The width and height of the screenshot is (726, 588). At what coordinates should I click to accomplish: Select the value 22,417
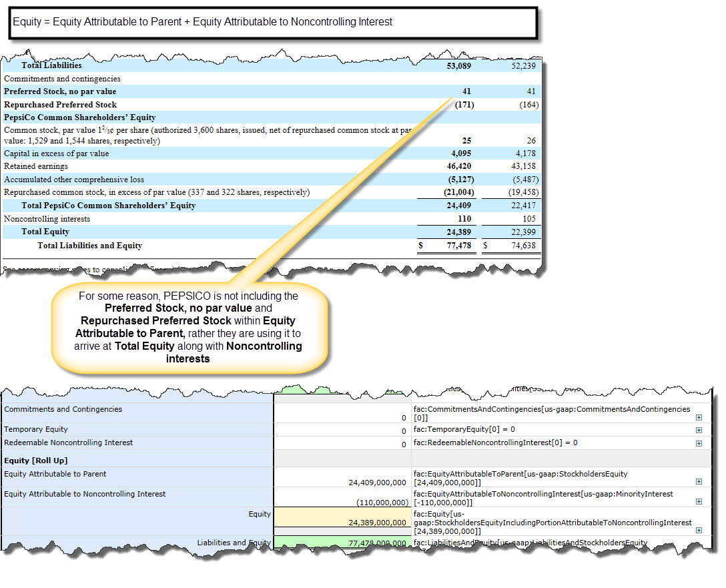point(523,206)
